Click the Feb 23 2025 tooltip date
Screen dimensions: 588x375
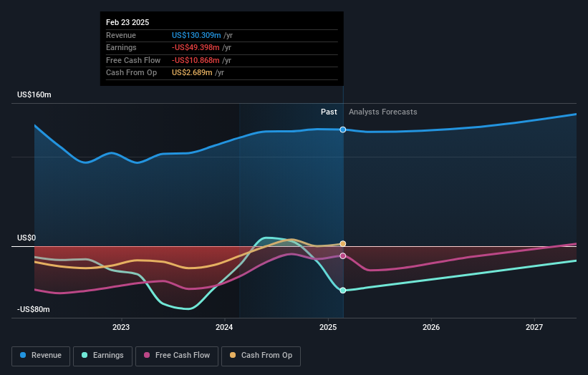(x=127, y=22)
